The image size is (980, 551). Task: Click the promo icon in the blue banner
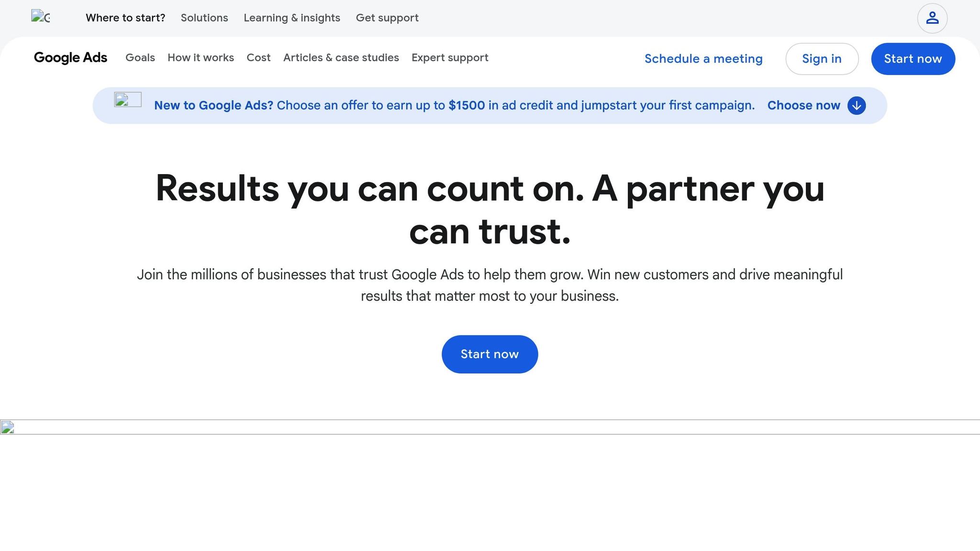[127, 100]
